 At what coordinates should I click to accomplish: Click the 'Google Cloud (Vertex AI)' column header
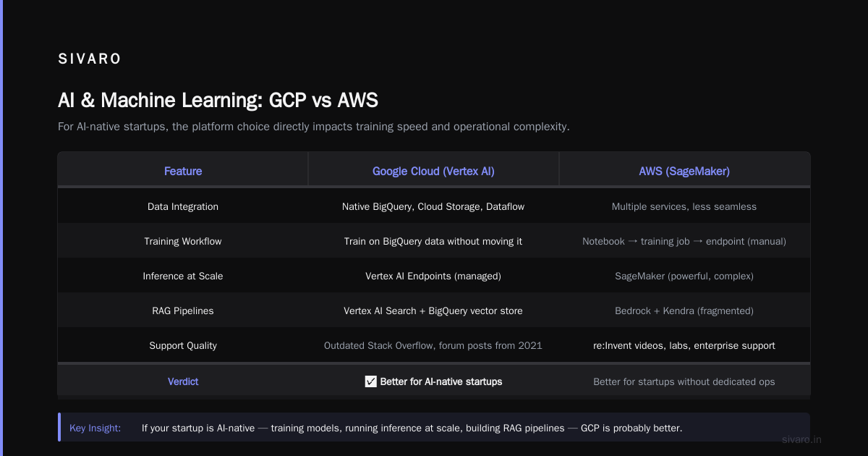[x=433, y=172]
